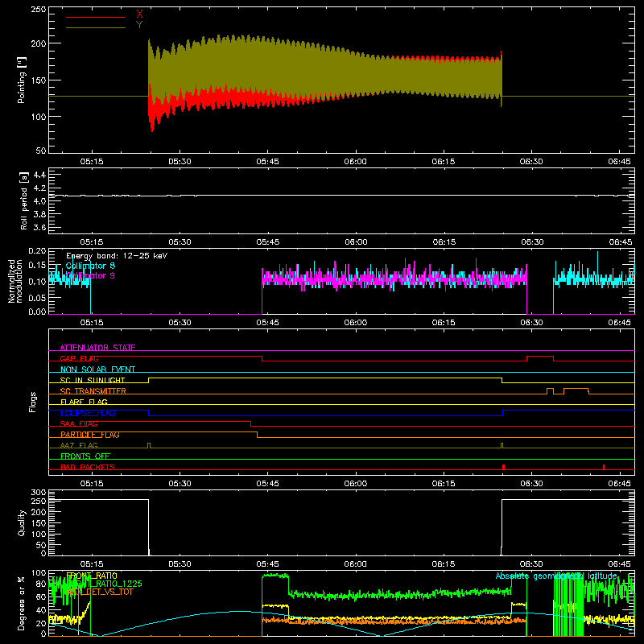
Task: Select the BAD_PACKETS flag label
Action: [x=88, y=467]
